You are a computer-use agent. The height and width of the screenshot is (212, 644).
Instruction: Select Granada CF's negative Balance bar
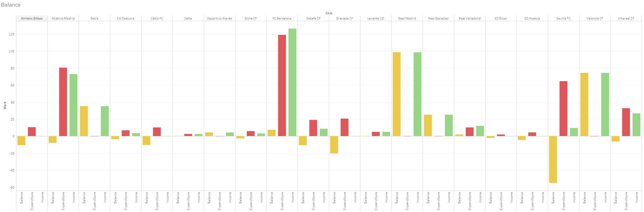334,145
